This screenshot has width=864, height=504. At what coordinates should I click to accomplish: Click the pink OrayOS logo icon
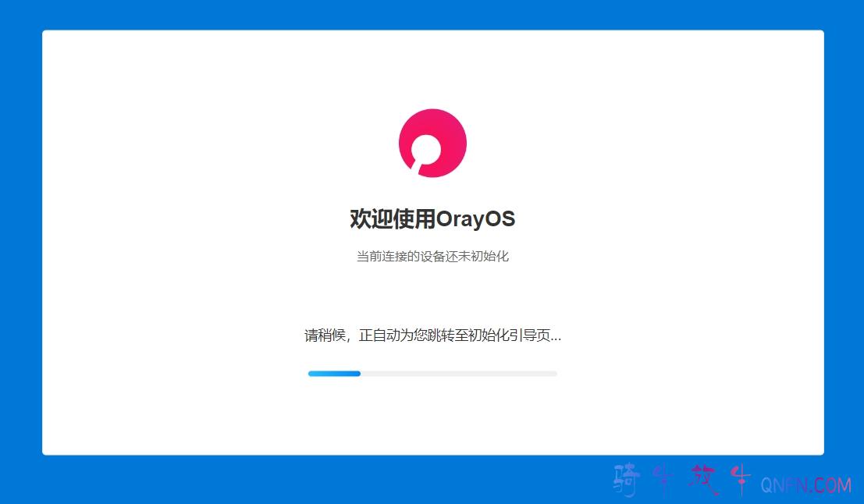pos(432,144)
